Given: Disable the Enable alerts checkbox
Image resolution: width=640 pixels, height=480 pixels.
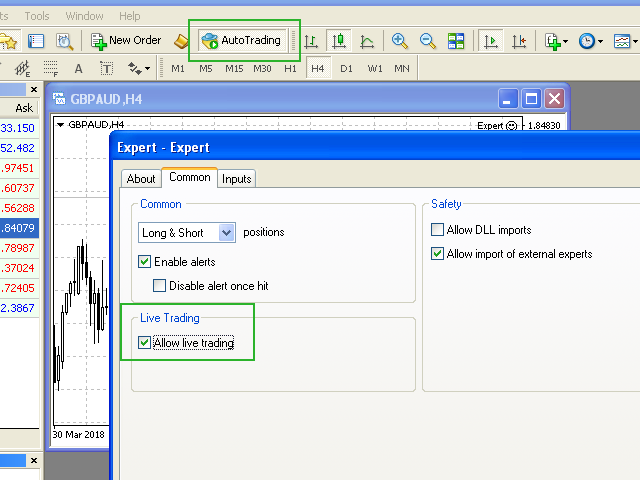Looking at the screenshot, I should (x=145, y=262).
